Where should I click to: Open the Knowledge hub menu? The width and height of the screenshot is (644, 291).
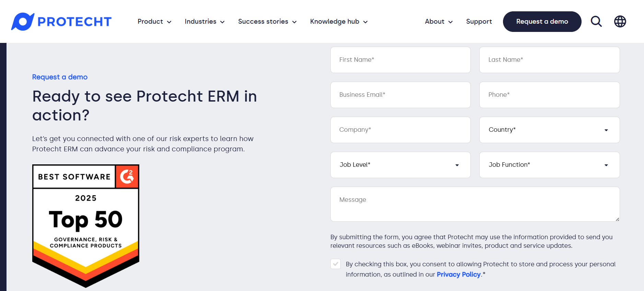coord(339,22)
